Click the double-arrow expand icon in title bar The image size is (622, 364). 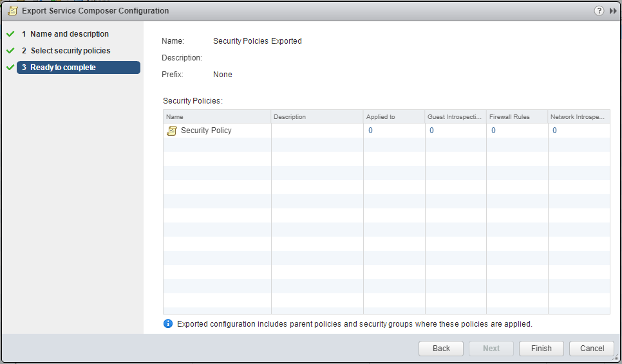click(x=613, y=11)
